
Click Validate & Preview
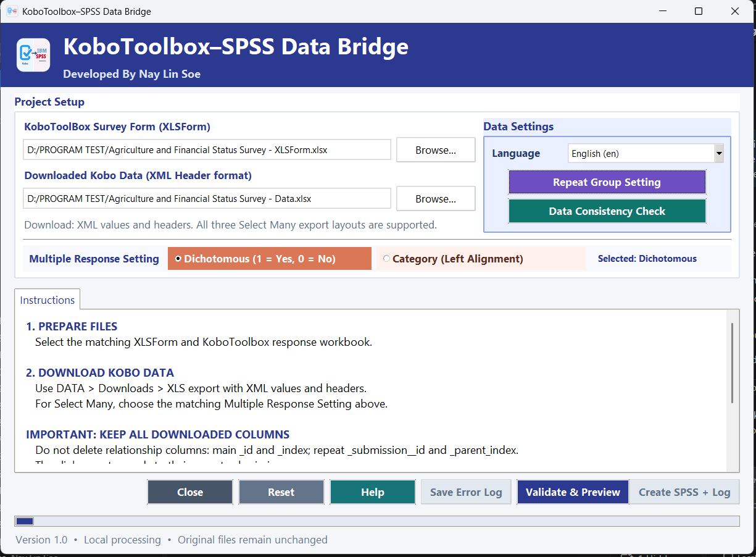(x=573, y=492)
